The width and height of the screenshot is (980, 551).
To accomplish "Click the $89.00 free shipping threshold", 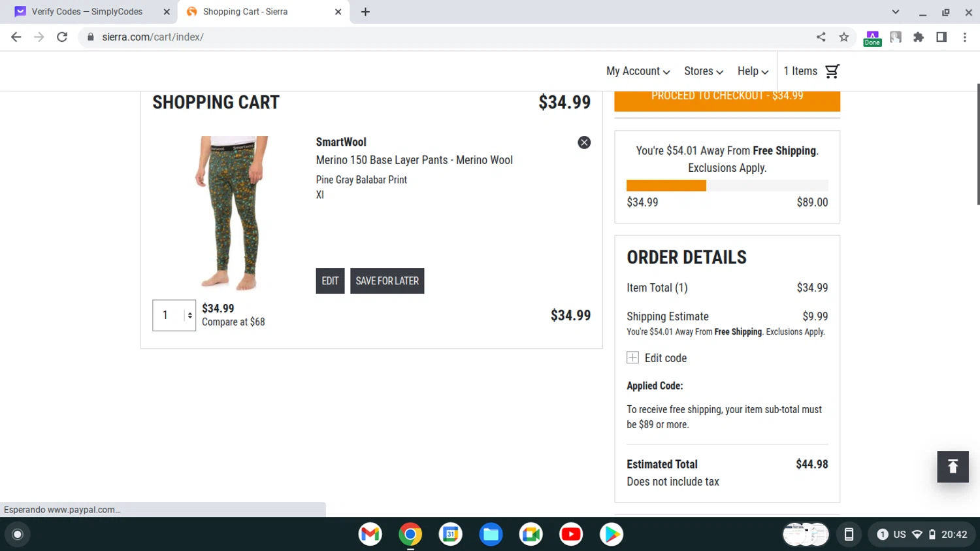I will (x=812, y=203).
